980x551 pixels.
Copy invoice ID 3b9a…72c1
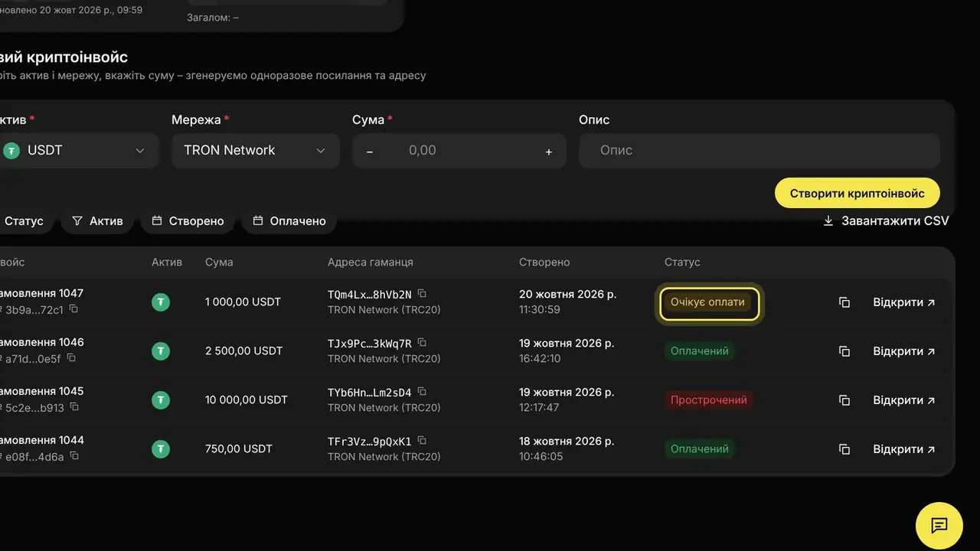coord(74,309)
